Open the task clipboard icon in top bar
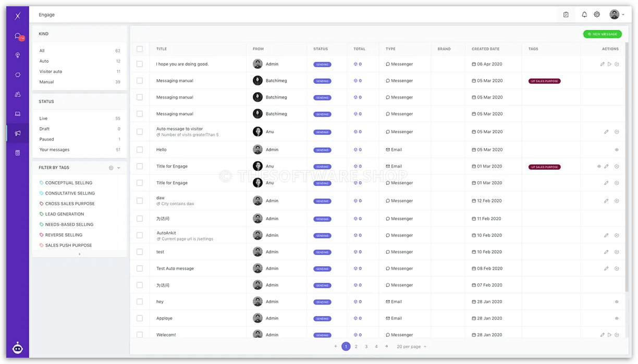Viewport: 638px width, 364px height. tap(566, 15)
